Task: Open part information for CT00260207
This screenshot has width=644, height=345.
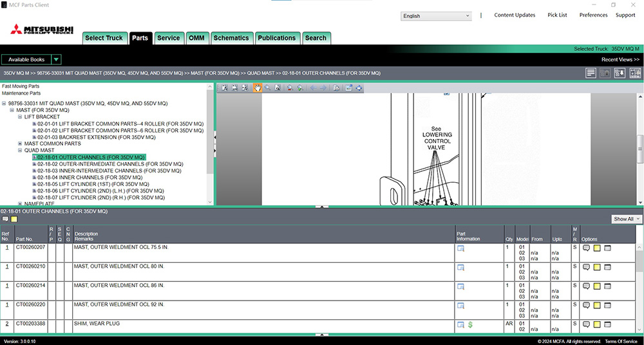Action: point(461,248)
